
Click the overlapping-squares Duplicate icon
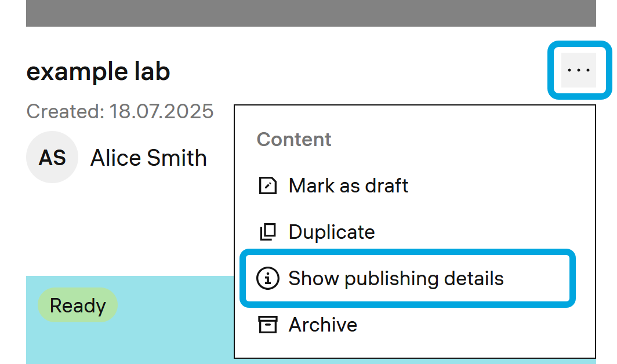267,232
